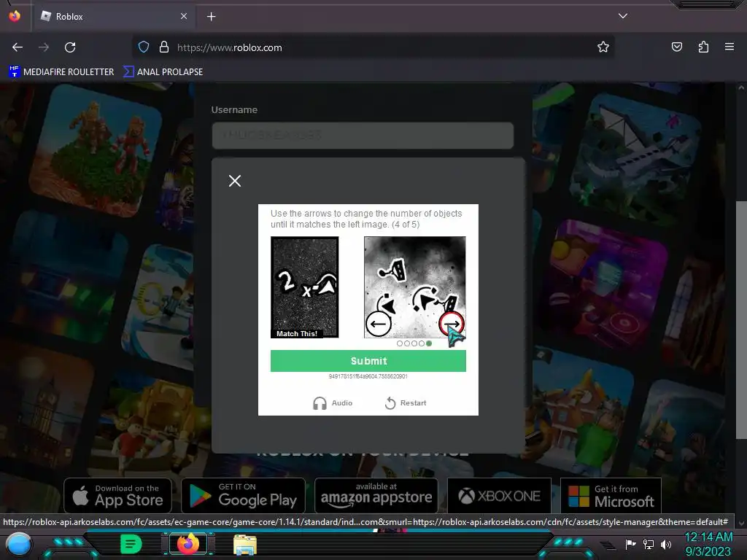747x560 pixels.
Task: Click the page vertical scrollbar
Action: coord(741,319)
